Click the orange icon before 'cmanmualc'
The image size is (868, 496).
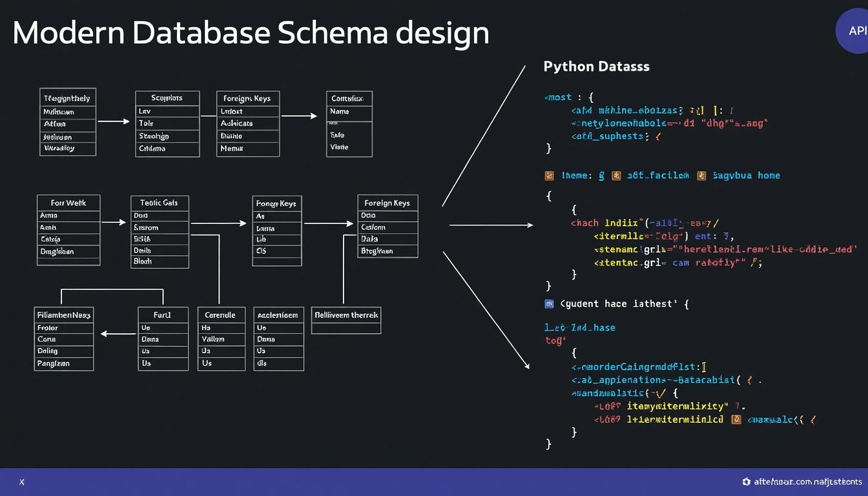tap(736, 419)
